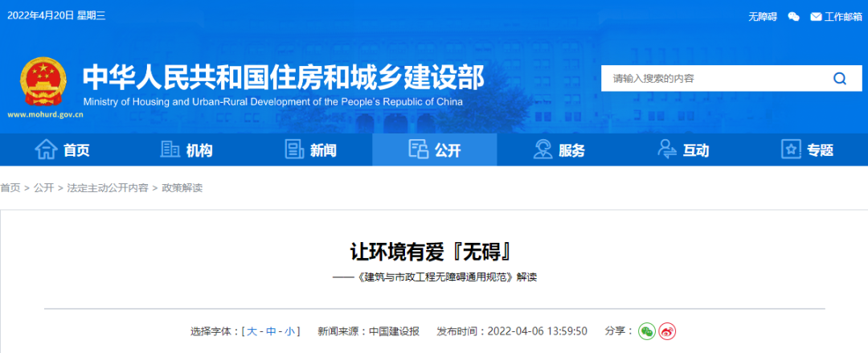
Task: Share article via green WeChat icon
Action: pos(646,331)
